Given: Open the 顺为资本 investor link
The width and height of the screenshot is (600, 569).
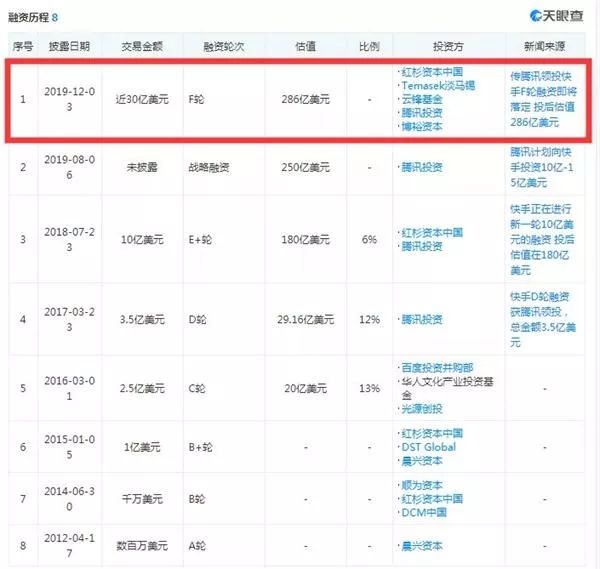Looking at the screenshot, I should click(x=422, y=485).
